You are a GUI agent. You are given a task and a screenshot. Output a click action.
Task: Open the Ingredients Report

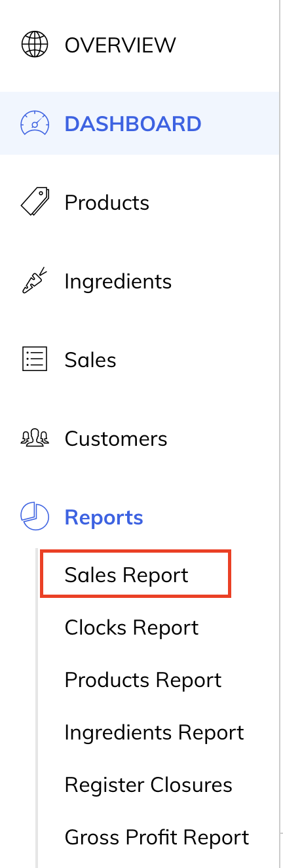pyautogui.click(x=154, y=732)
